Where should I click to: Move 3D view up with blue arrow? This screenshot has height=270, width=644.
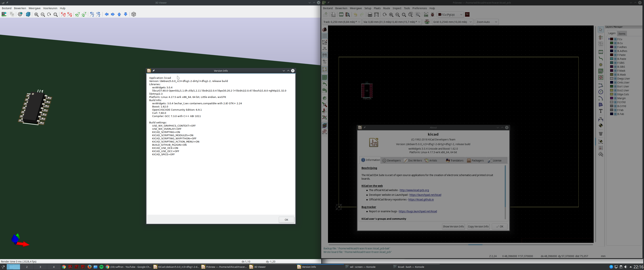tap(119, 14)
